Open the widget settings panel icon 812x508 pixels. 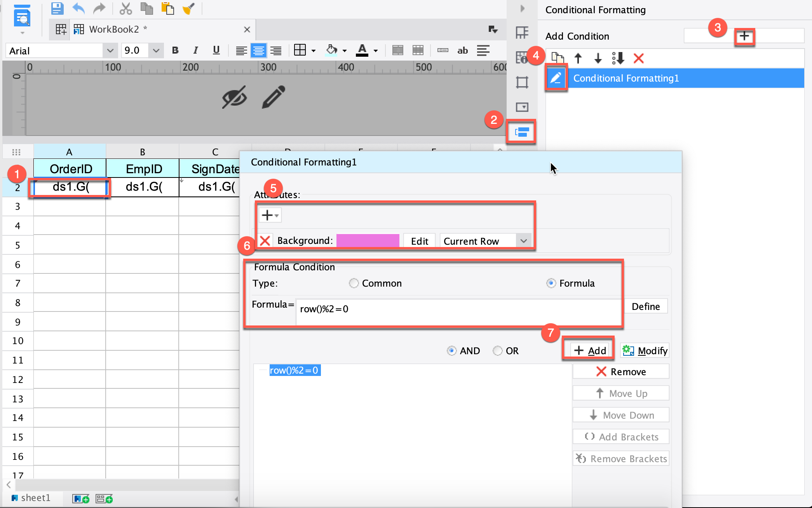tap(522, 107)
